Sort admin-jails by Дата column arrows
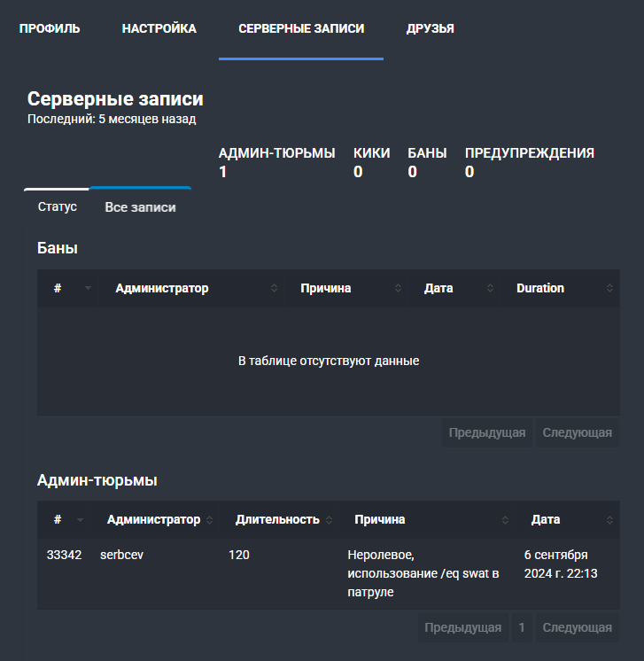This screenshot has width=644, height=661. pyautogui.click(x=609, y=520)
